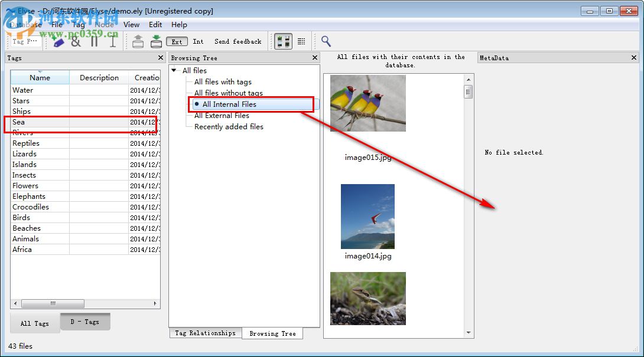Click the thumbnail pane scroll down arrow
644x357 pixels.
click(468, 333)
